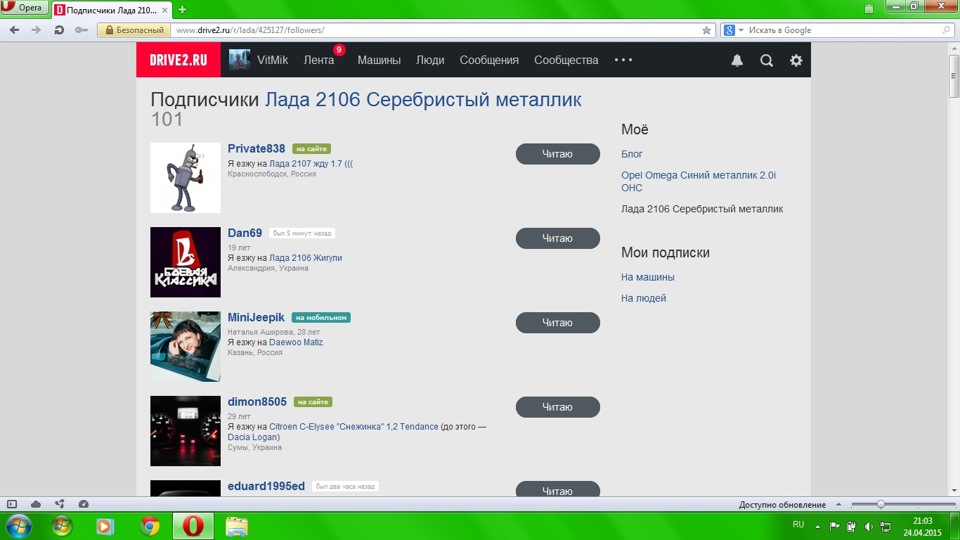960x540 pixels.
Task: Show hidden tray icons arrow
Action: coord(817,527)
